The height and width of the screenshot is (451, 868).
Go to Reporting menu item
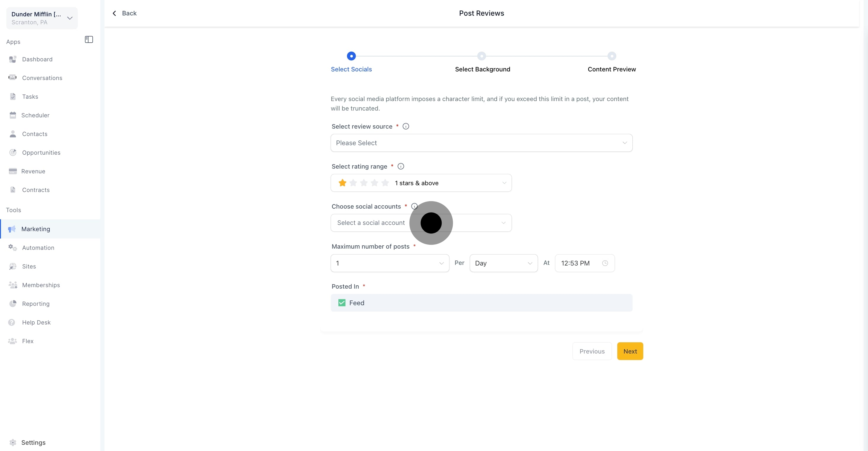36,304
